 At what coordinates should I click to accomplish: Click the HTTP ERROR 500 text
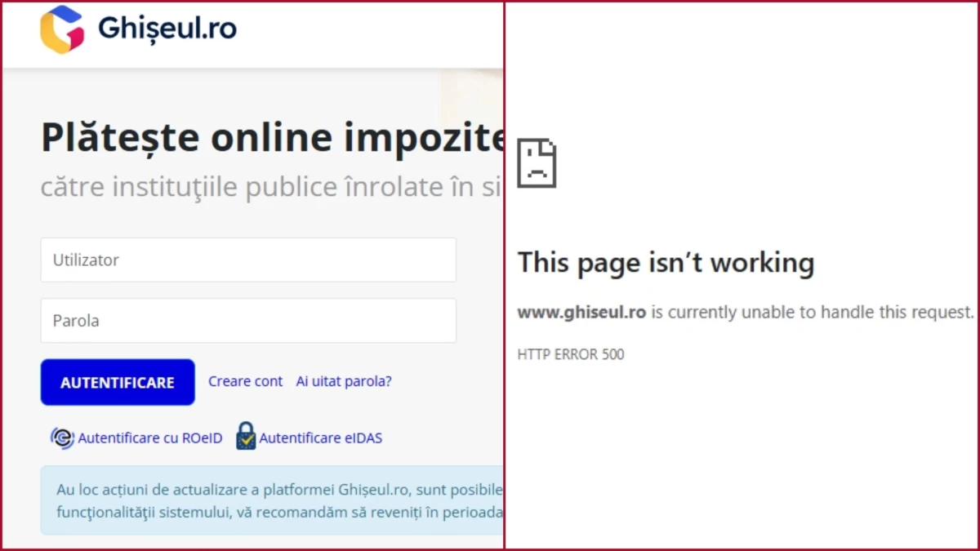tap(571, 354)
